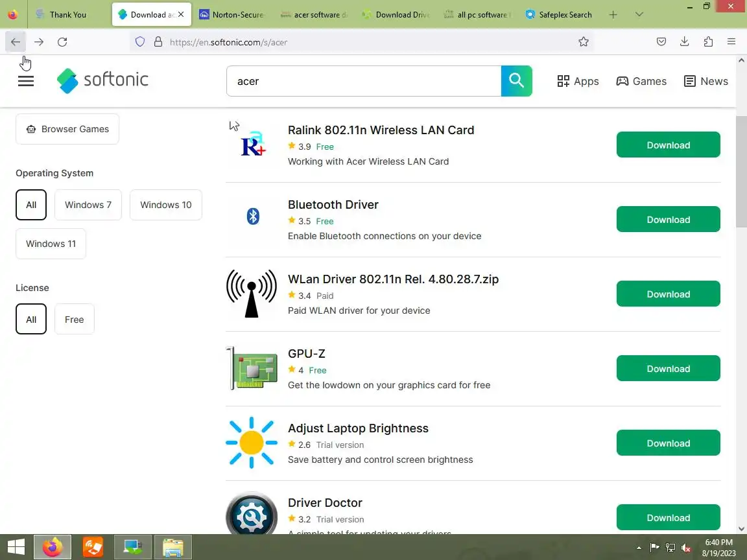This screenshot has width=747, height=560.
Task: Open the tracking protection shield icon
Action: [140, 42]
